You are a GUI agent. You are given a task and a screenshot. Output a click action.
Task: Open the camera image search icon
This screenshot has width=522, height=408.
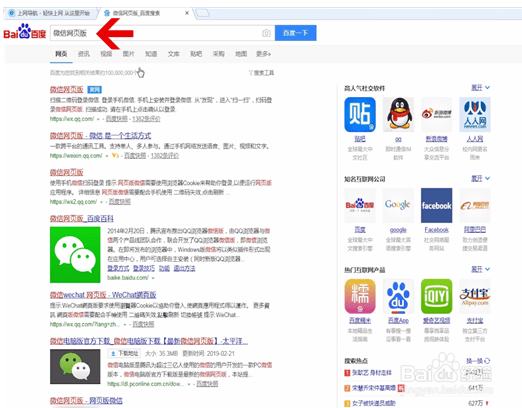[x=266, y=33]
